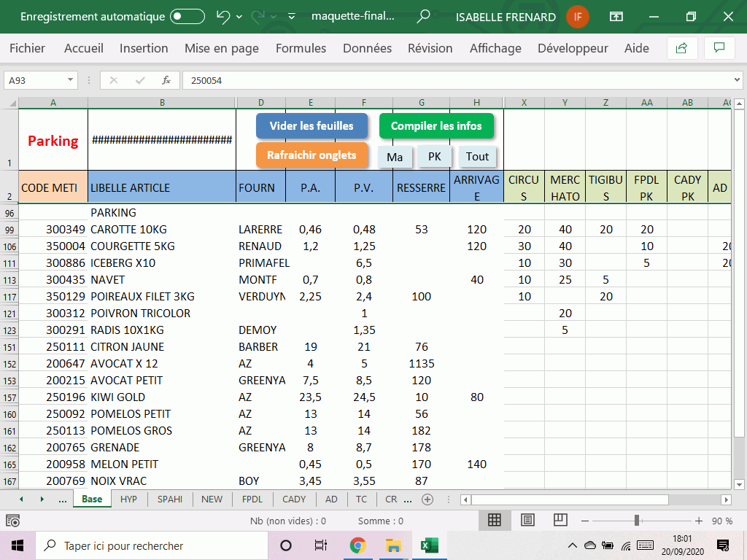Click the Undo arrow icon
Viewport: 747px width, 560px height.
click(x=223, y=16)
